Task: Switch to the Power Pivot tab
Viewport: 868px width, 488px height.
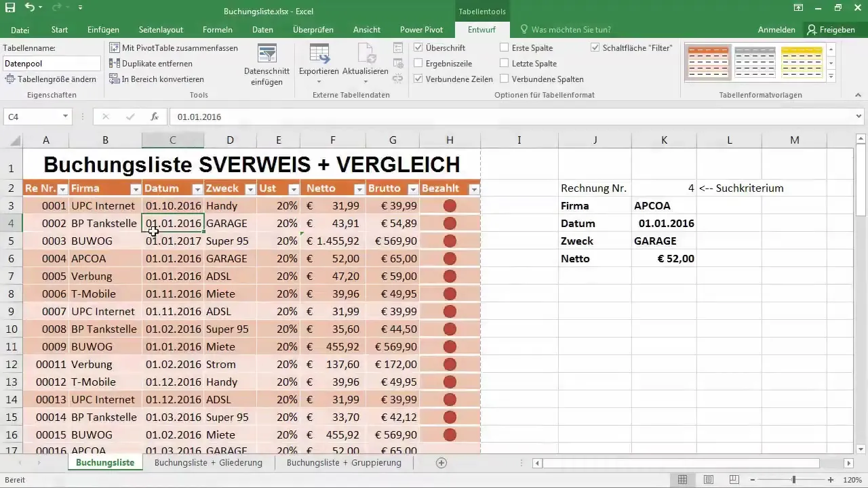Action: [x=421, y=30]
